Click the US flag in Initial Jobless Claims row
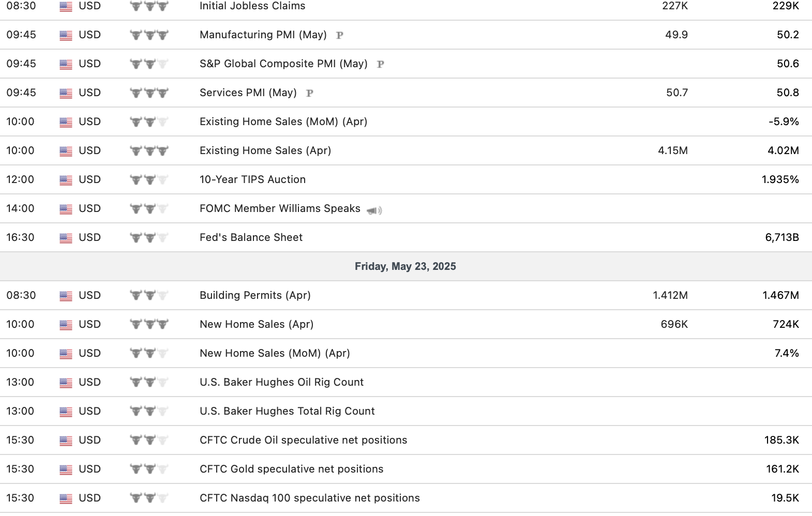The height and width of the screenshot is (516, 812). pos(66,6)
